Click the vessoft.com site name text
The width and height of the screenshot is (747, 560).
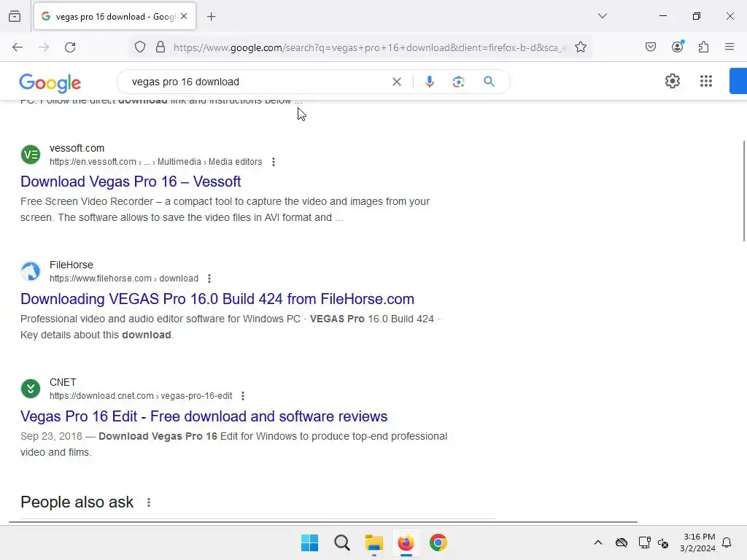tap(77, 148)
